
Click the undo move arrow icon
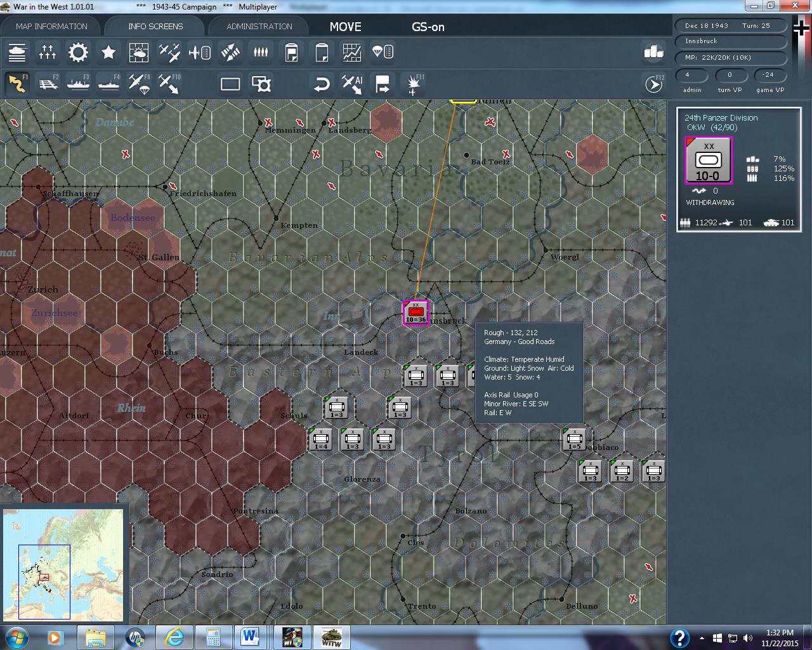pos(322,84)
